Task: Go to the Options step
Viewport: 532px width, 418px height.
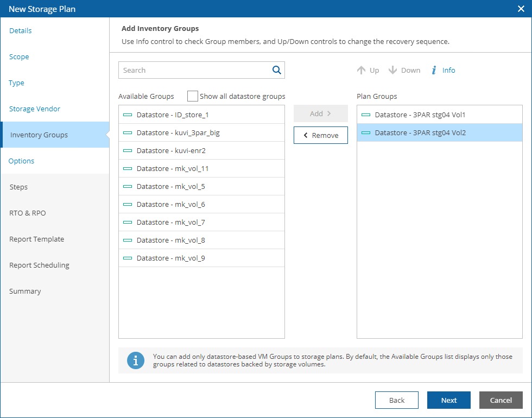Action: point(22,161)
